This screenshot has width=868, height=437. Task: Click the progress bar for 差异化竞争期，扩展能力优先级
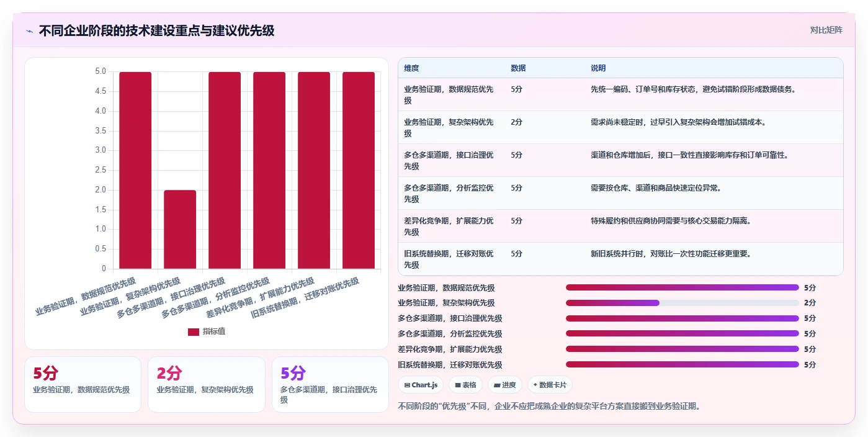pyautogui.click(x=682, y=349)
